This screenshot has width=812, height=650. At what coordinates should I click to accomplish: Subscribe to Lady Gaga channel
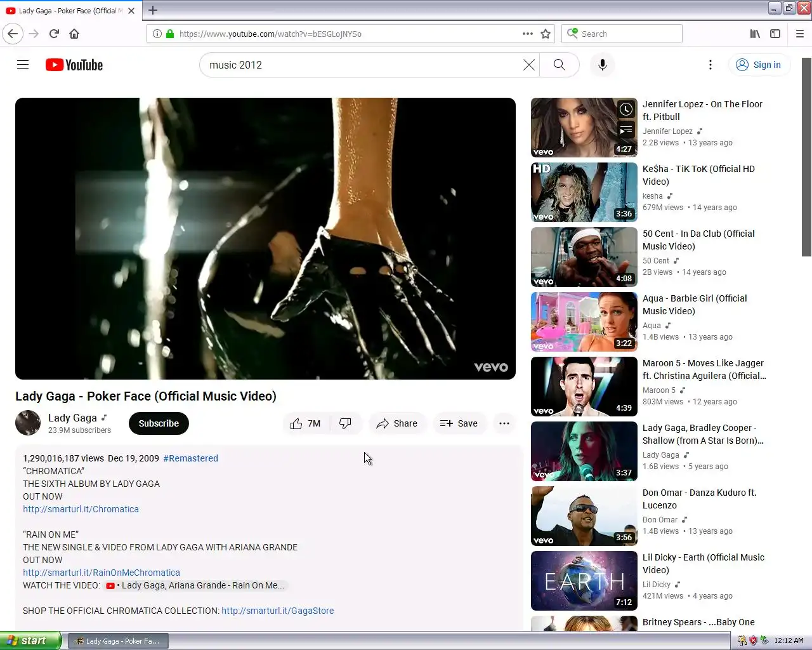point(159,423)
